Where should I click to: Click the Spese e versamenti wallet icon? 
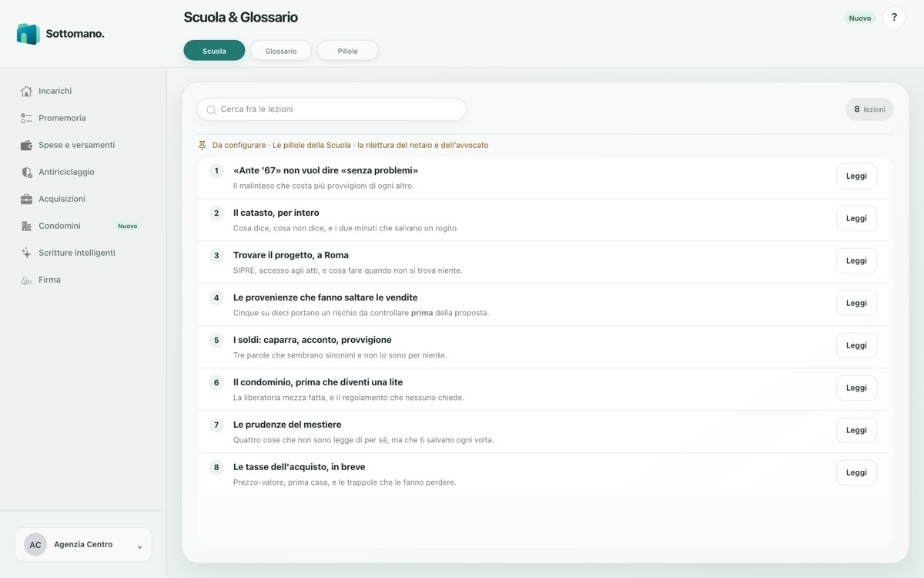coord(26,145)
